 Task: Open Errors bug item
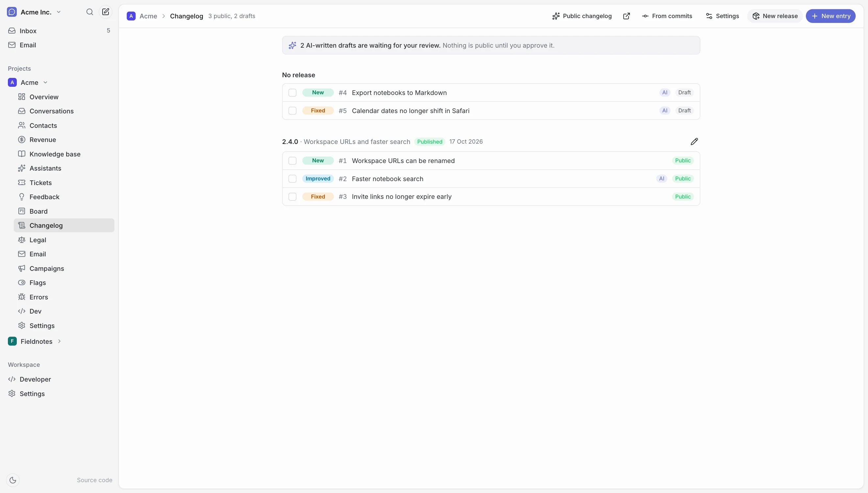(64, 297)
